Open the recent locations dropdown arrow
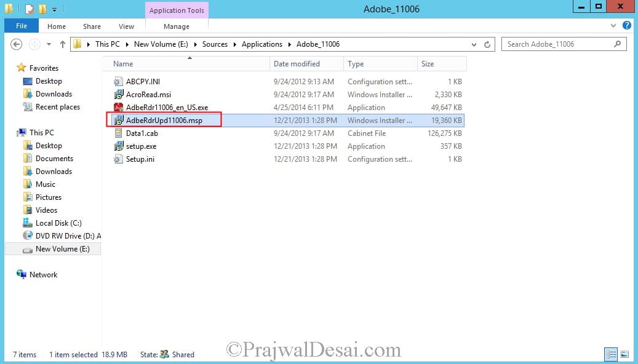638x364 pixels. pos(49,44)
